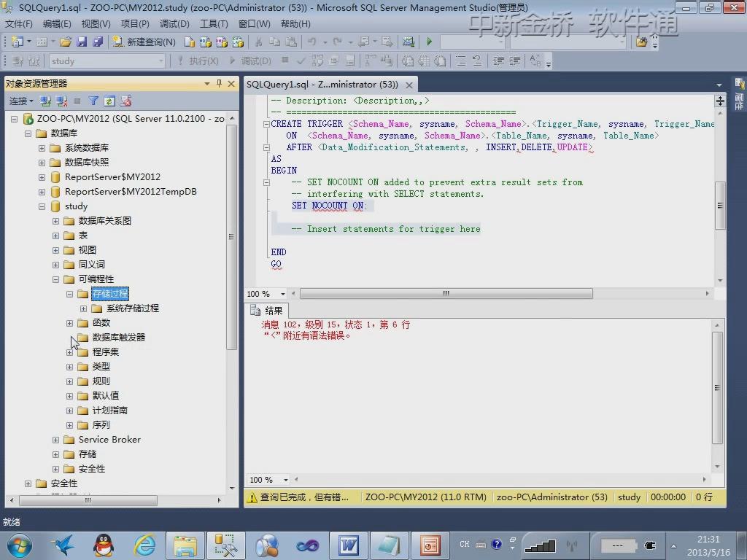
Task: Click the results pane vertical scrollbar
Action: point(717,388)
